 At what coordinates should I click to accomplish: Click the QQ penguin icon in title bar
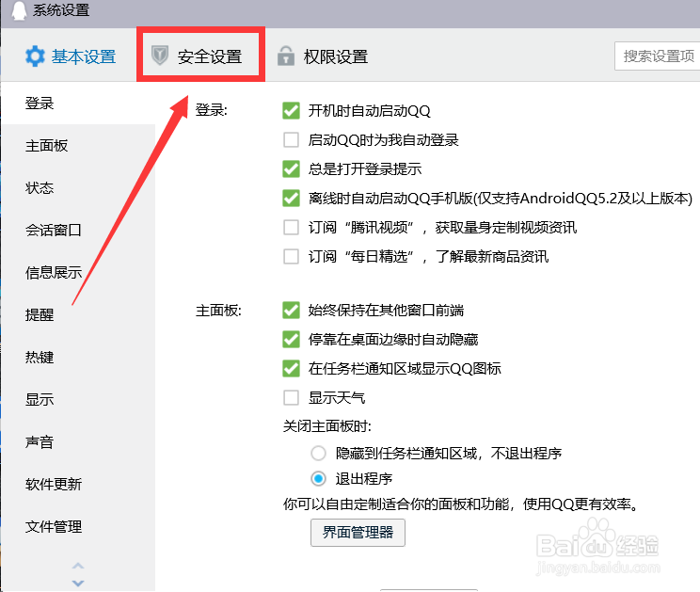(x=18, y=10)
